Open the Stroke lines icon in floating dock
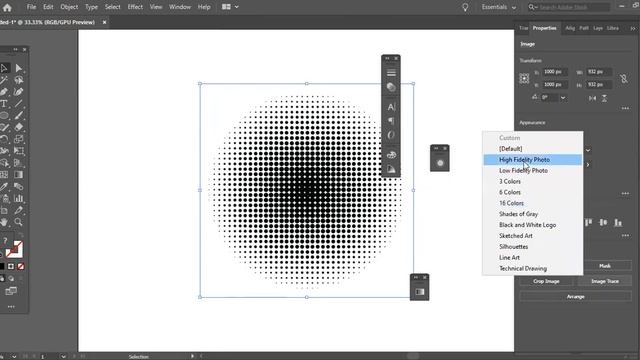The width and height of the screenshot is (640, 360). pyautogui.click(x=391, y=73)
